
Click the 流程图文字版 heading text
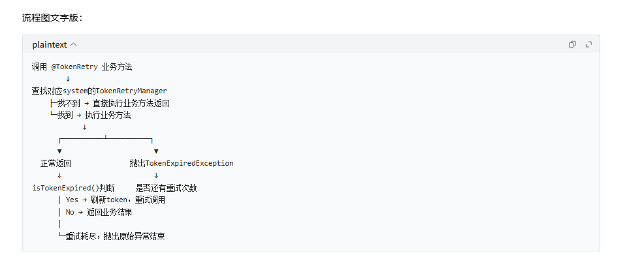pyautogui.click(x=52, y=18)
